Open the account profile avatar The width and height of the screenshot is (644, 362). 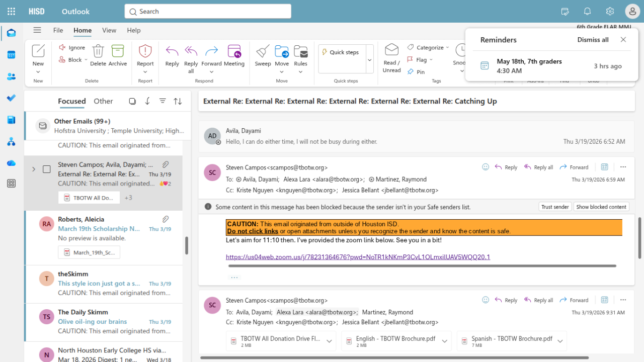(632, 11)
